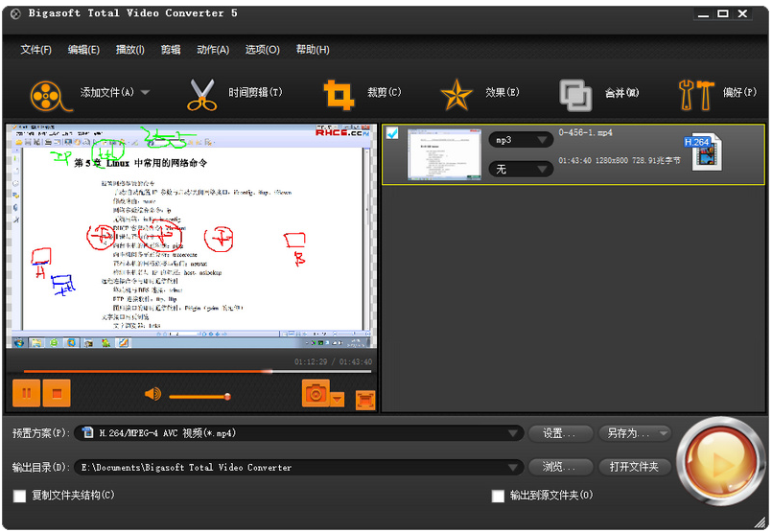Click the Trim scissors icon
The width and height of the screenshot is (772, 532).
(x=201, y=95)
